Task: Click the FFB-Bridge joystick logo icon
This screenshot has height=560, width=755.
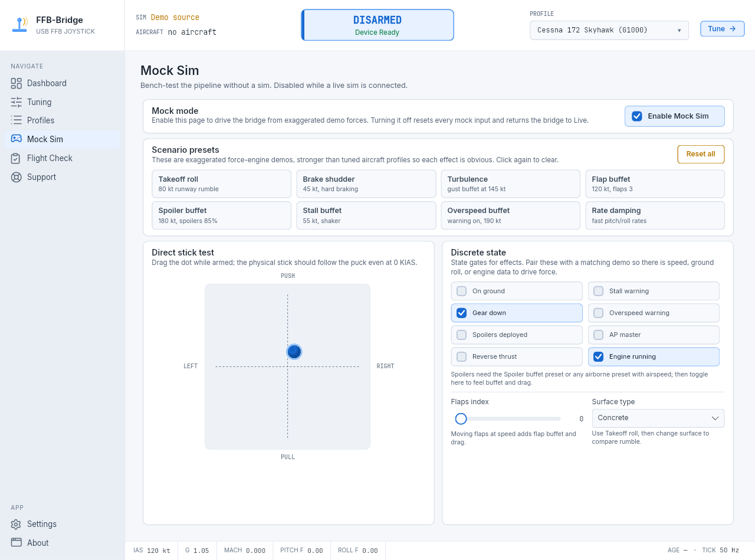Action: (19, 25)
